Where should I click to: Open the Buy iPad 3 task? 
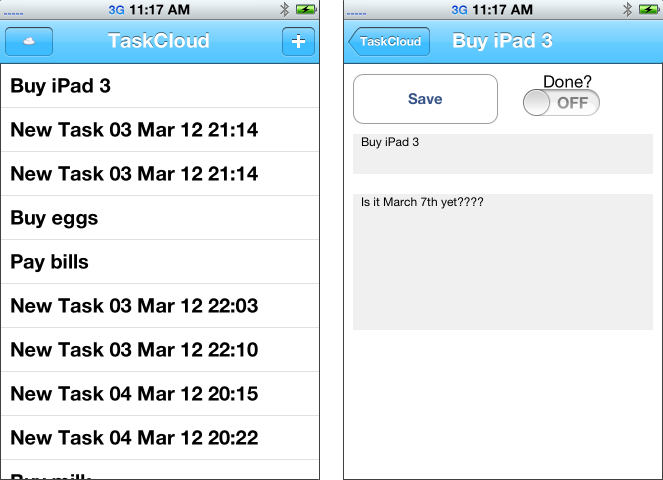(x=160, y=86)
